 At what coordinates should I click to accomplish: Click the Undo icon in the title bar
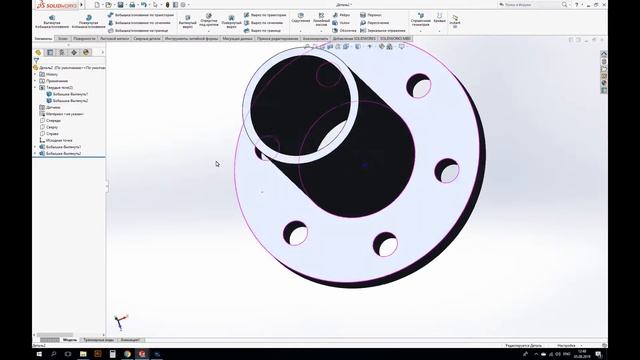click(x=144, y=5)
